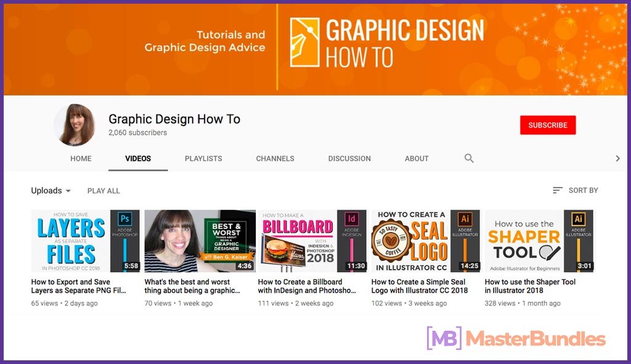Click '70 views • 1 week ago' text
The height and width of the screenshot is (364, 631).
(179, 303)
